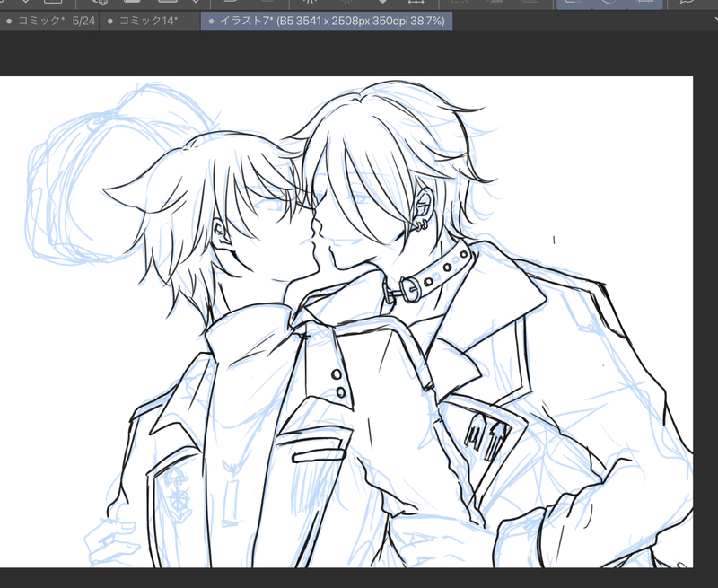Switch to the コミック14* document tab
Image resolution: width=718 pixels, height=588 pixels.
(x=150, y=21)
